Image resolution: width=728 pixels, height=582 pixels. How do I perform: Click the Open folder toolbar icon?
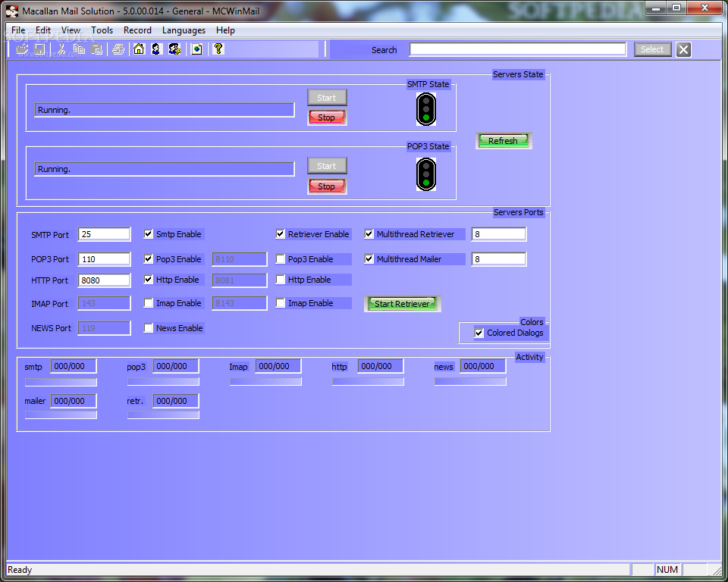click(22, 49)
